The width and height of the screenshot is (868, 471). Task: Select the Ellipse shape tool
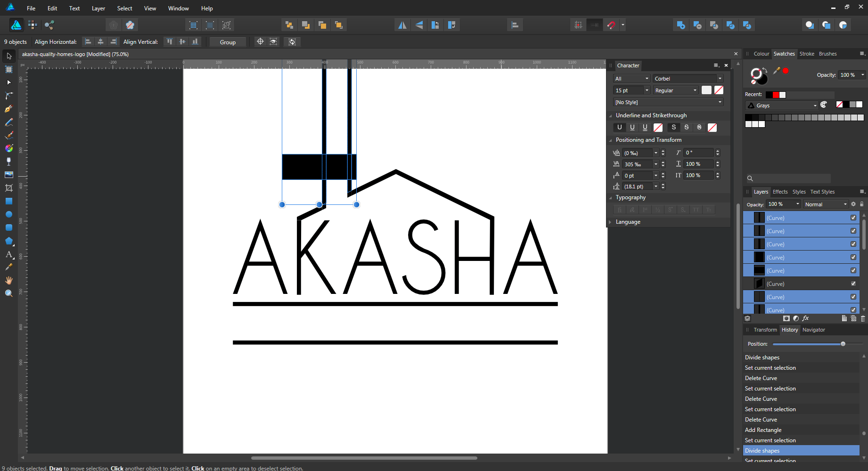click(x=9, y=214)
